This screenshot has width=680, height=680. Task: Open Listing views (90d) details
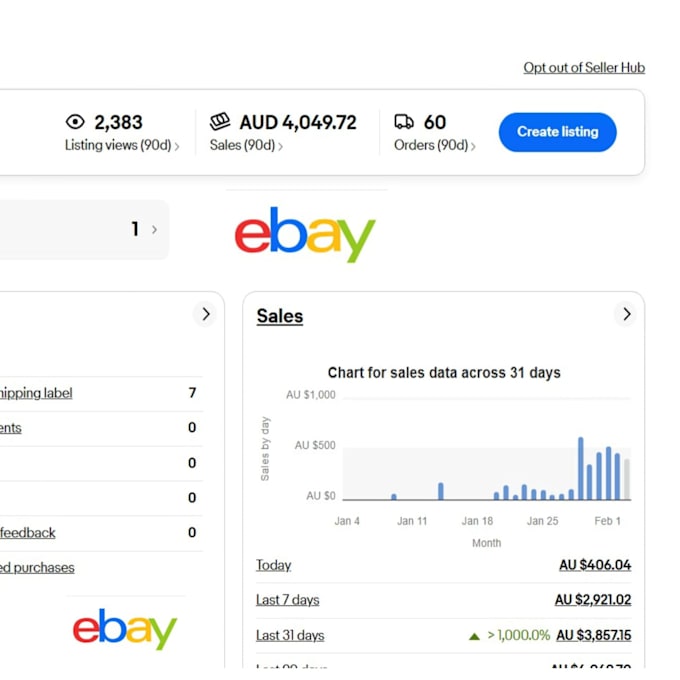click(x=122, y=145)
